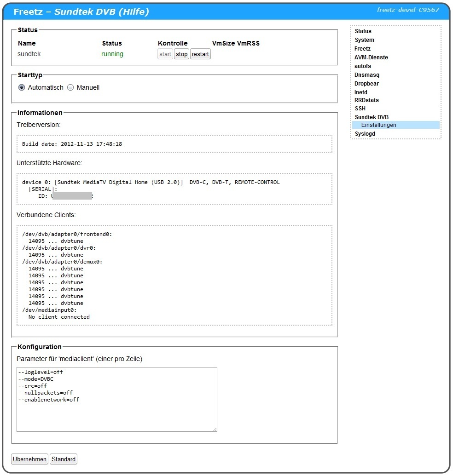Select the Automatisch start type radio button

click(22, 87)
